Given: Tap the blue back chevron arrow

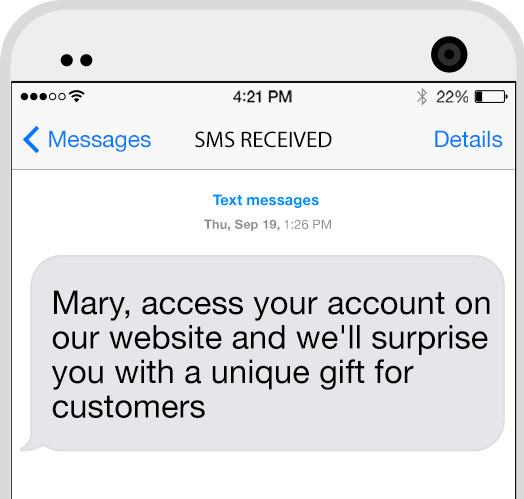Looking at the screenshot, I should pyautogui.click(x=31, y=140).
